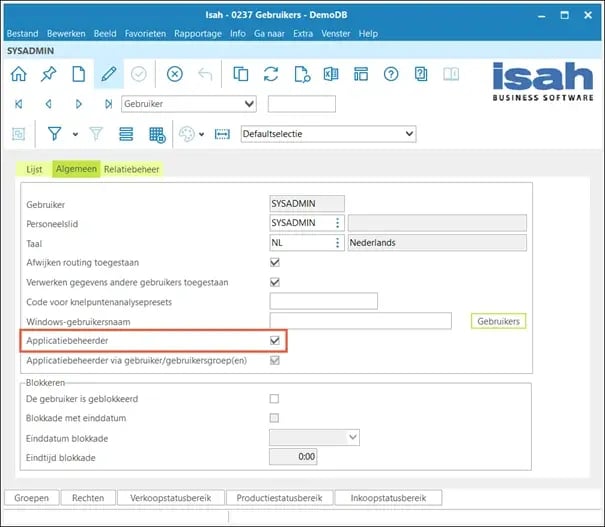This screenshot has width=605, height=527.
Task: Expand the color palette dropdown arrow
Action: tap(201, 134)
